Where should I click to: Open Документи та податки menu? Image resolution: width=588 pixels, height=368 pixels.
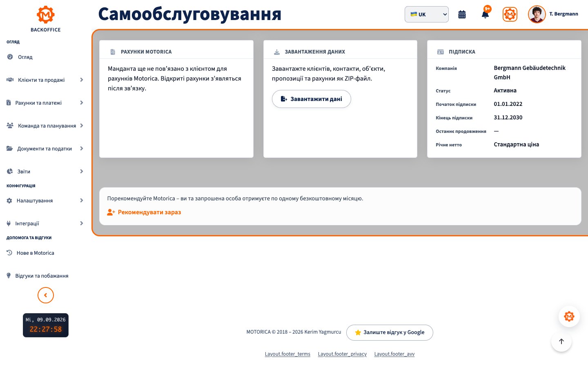45,148
